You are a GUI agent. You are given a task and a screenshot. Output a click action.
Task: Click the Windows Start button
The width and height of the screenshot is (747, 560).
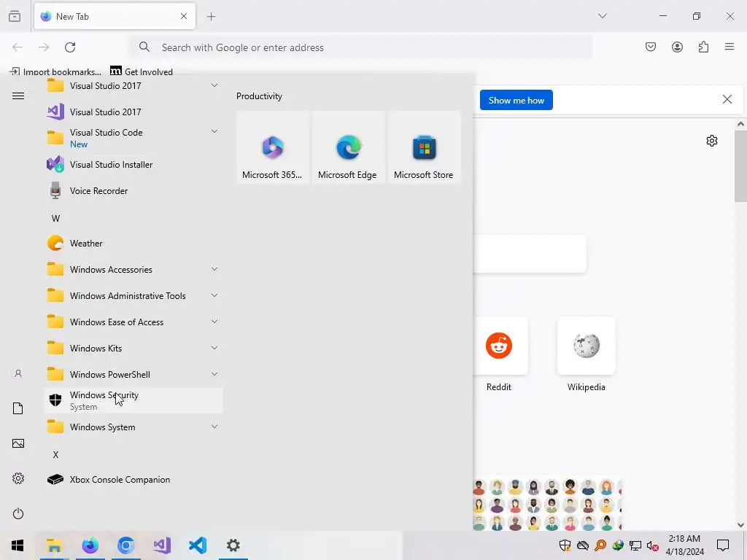click(x=18, y=545)
